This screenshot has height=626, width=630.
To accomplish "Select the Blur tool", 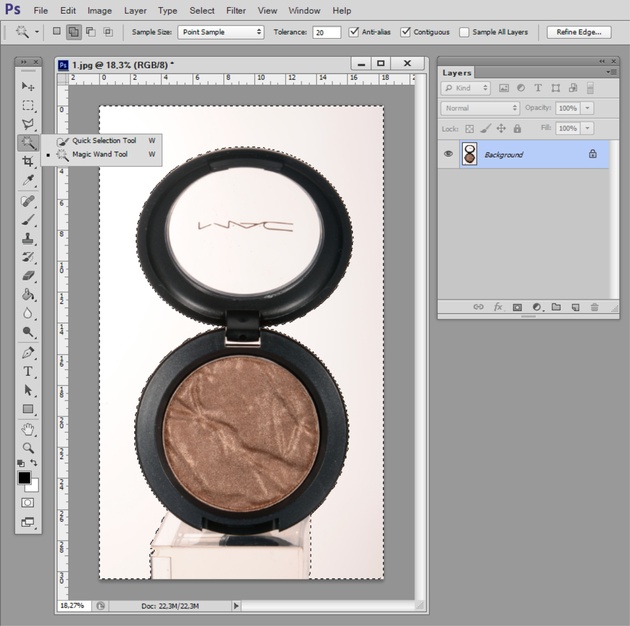I will 28,313.
